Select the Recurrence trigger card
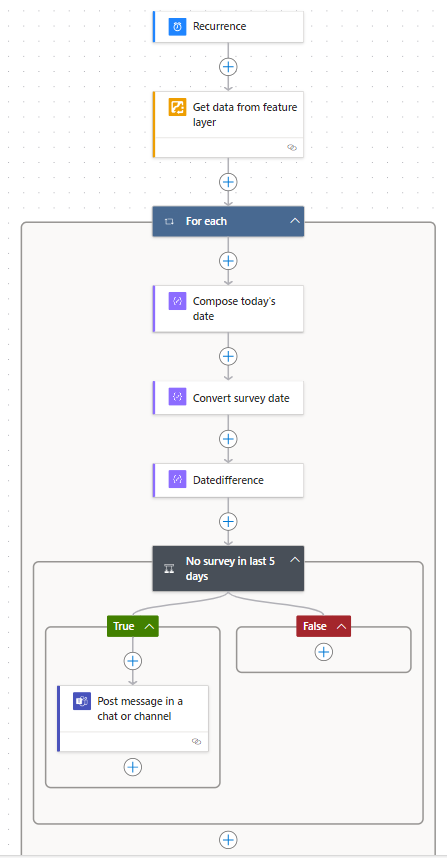 click(x=228, y=26)
